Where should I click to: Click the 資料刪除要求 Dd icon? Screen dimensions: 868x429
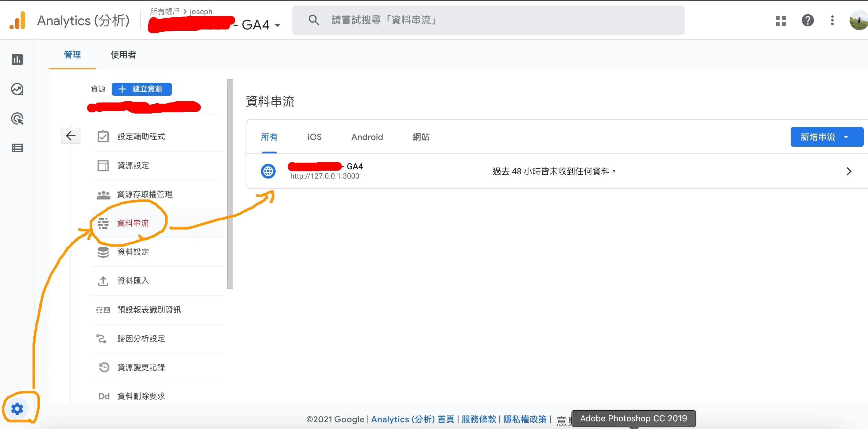pyautogui.click(x=104, y=396)
